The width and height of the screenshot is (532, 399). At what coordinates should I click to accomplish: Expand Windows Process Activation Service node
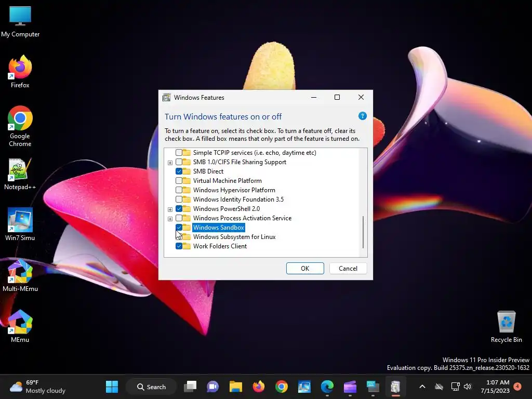click(170, 219)
